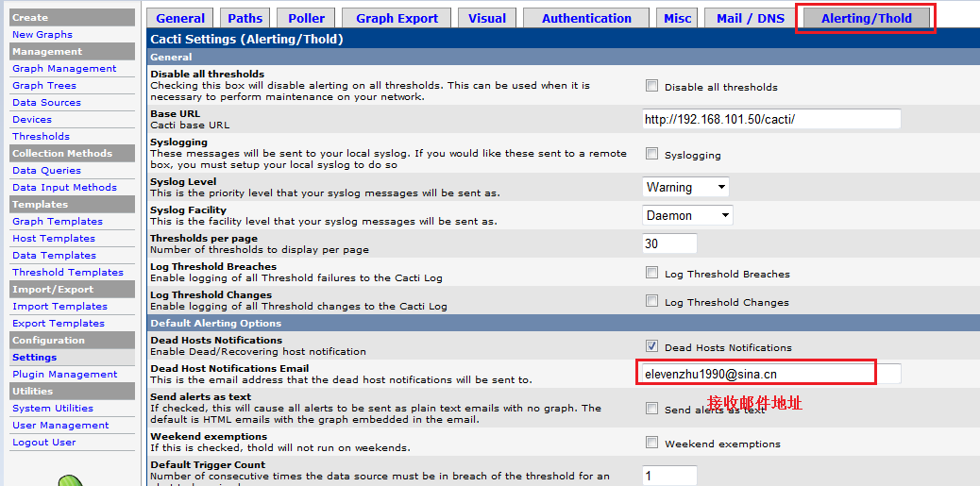Enable Send alerts as text checkbox
Screen dimensions: 980x486
coord(651,409)
